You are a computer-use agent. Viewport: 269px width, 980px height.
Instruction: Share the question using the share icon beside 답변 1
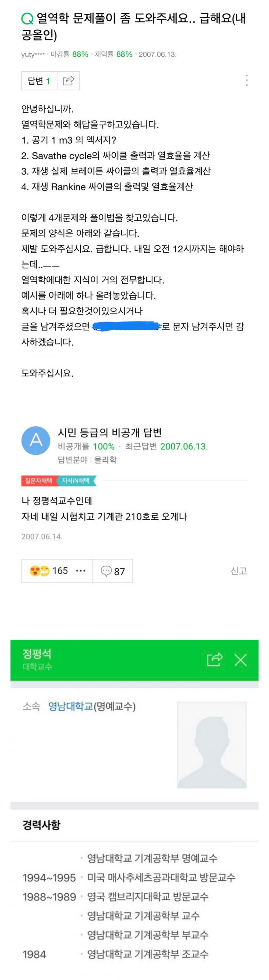pyautogui.click(x=68, y=81)
